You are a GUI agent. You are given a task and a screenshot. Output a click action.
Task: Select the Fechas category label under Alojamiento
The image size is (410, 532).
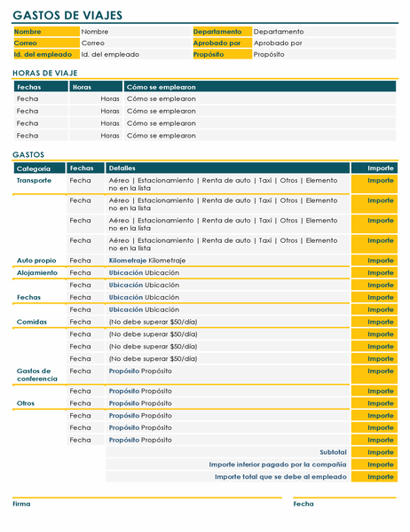click(29, 297)
